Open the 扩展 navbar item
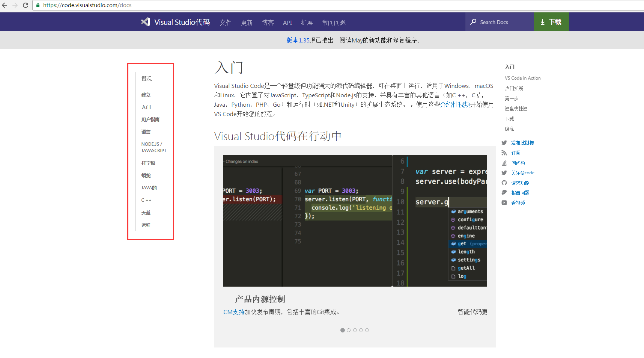The height and width of the screenshot is (358, 644). pyautogui.click(x=307, y=23)
